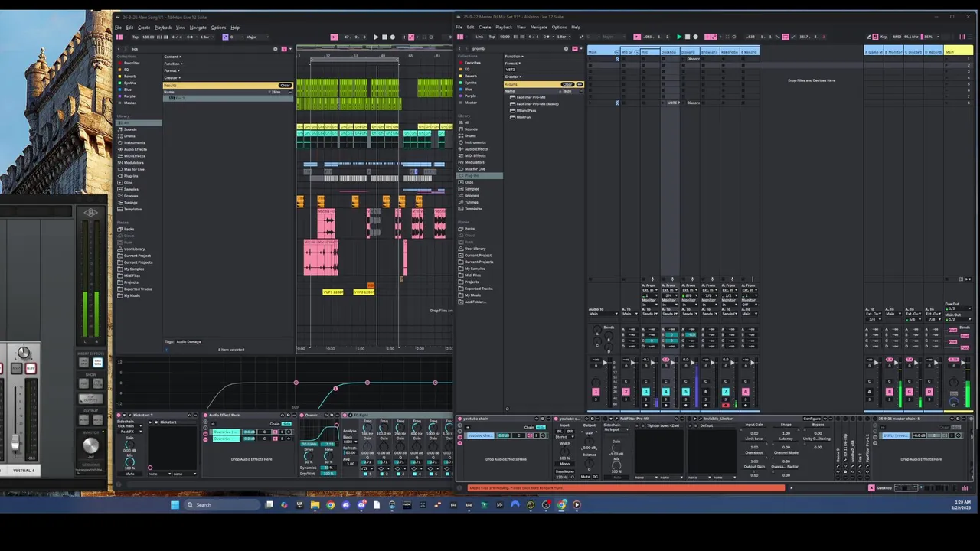Select FabFilter Pro-MB (Mono) browser result

tap(537, 104)
